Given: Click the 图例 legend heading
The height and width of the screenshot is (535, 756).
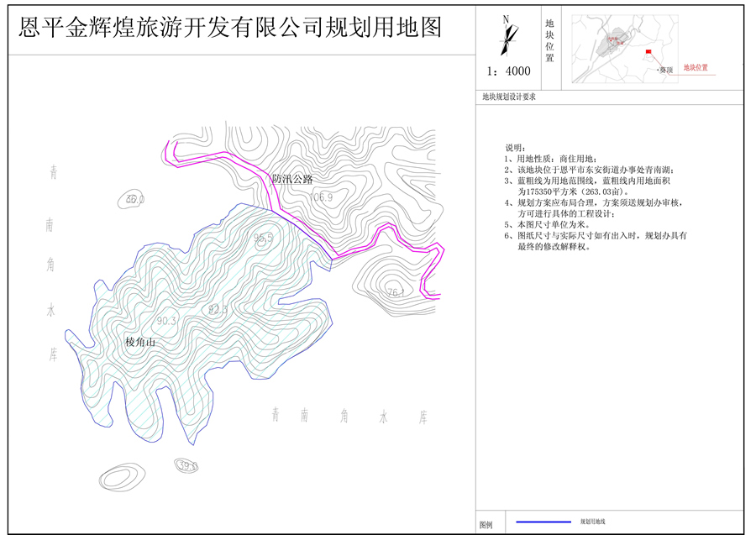Looking at the screenshot, I should click(x=486, y=524).
